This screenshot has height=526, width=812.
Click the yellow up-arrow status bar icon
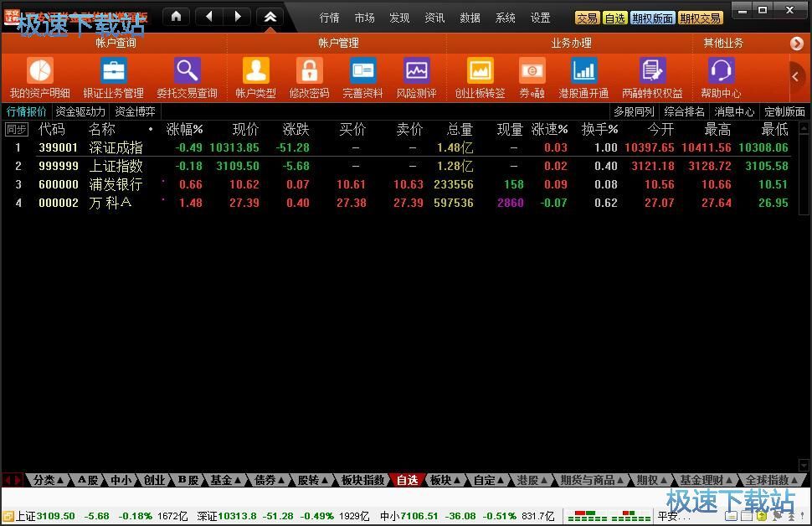(761, 516)
